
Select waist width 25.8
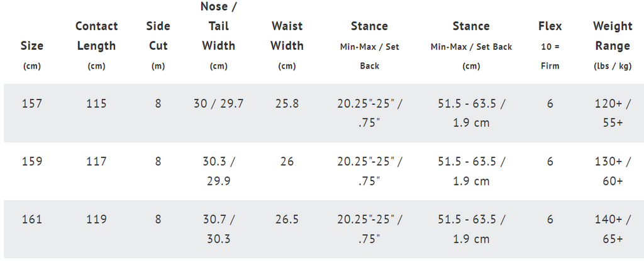[287, 104]
